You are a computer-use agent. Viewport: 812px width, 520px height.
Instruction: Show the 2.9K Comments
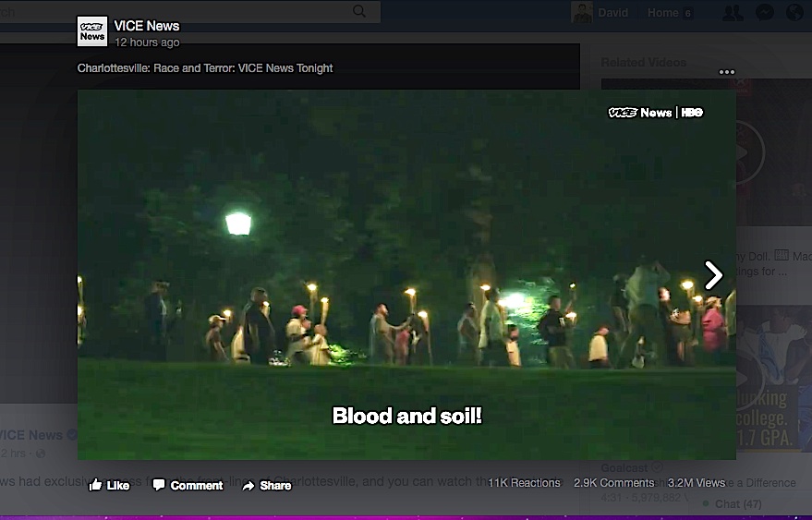(613, 482)
